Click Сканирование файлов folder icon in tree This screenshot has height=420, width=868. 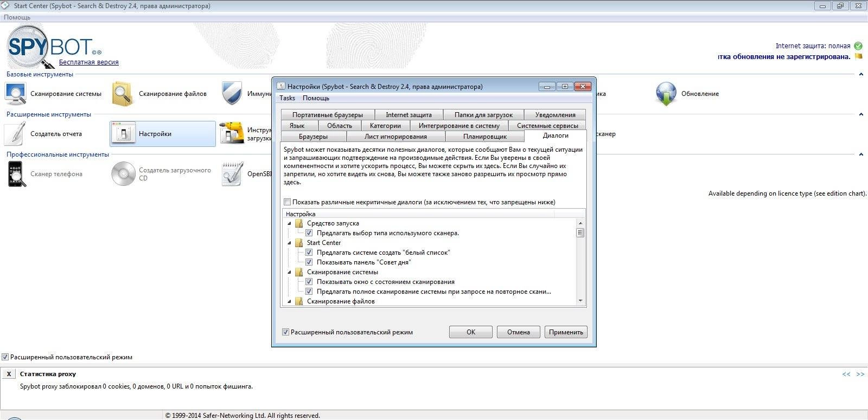(299, 301)
